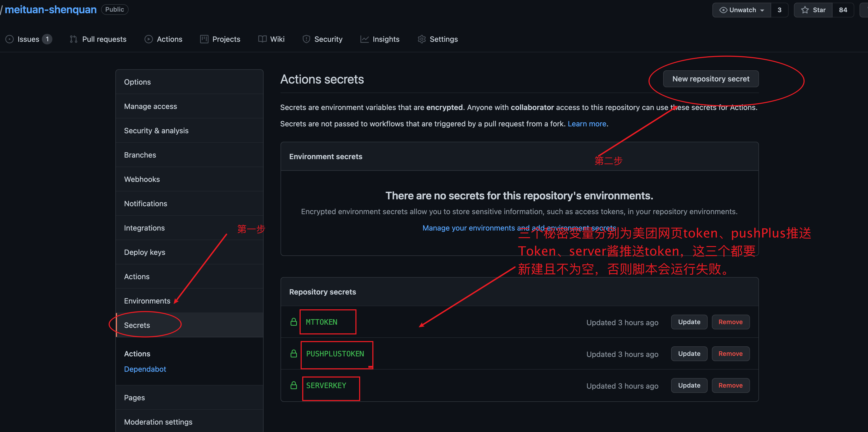The height and width of the screenshot is (432, 868).
Task: Click the MTTOKEN secret name
Action: pos(322,322)
